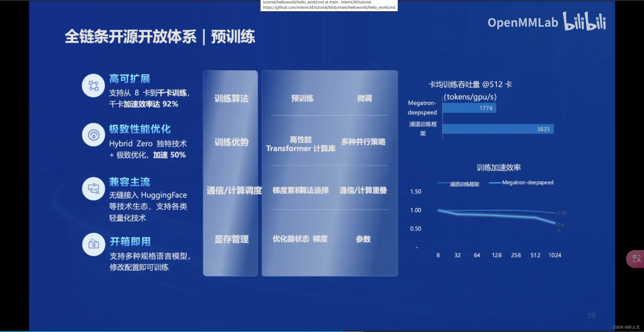Screen dimensions: 644x332
Task: Click the Hybrid Zero 独特技术 text
Action: pos(148,143)
